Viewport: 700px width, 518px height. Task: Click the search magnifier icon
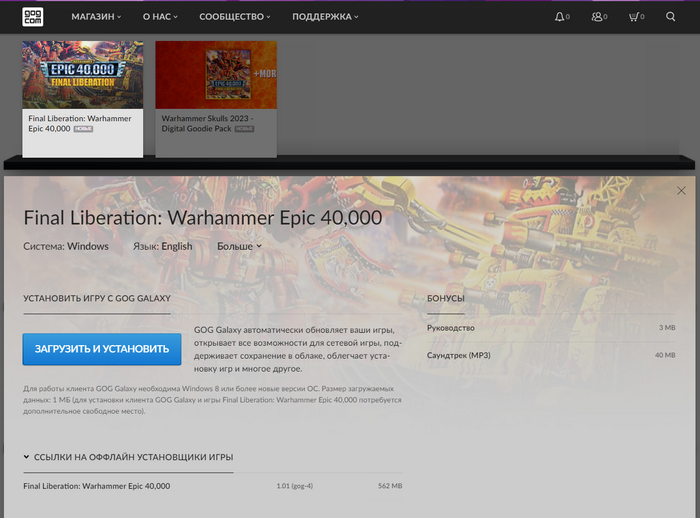tap(670, 17)
